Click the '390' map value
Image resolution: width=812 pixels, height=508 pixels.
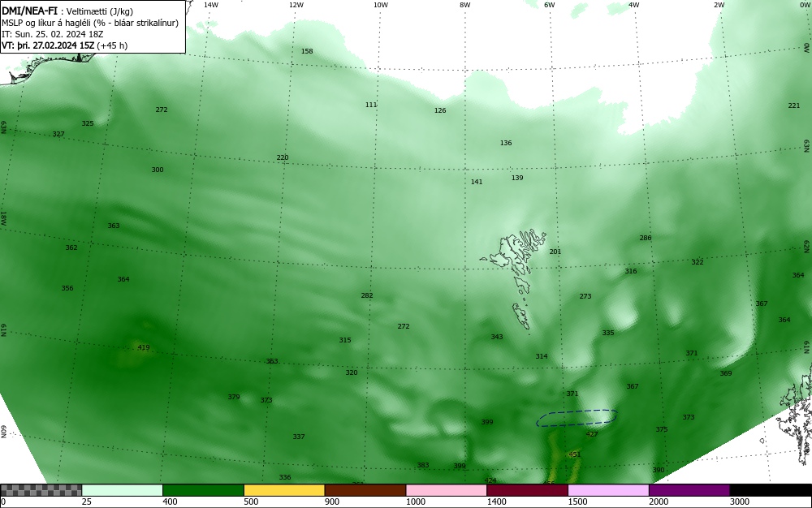pyautogui.click(x=659, y=470)
